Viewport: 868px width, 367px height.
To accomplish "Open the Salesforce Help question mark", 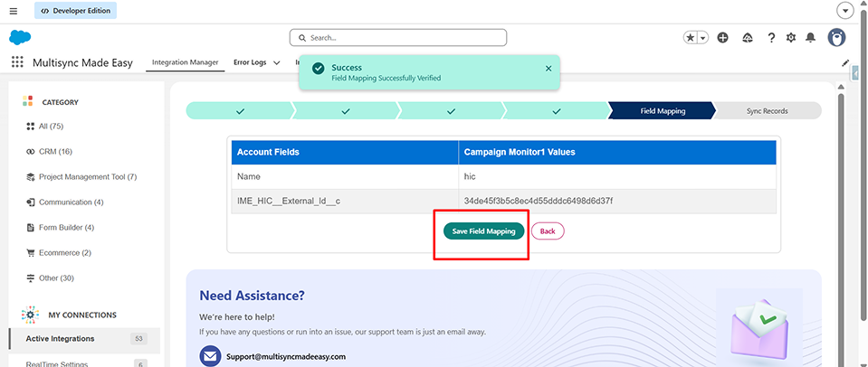I will (x=771, y=38).
